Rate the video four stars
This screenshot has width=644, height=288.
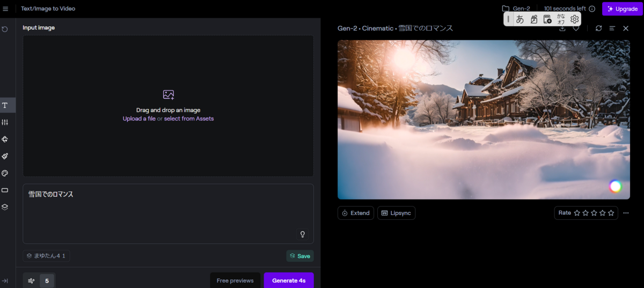click(603, 213)
